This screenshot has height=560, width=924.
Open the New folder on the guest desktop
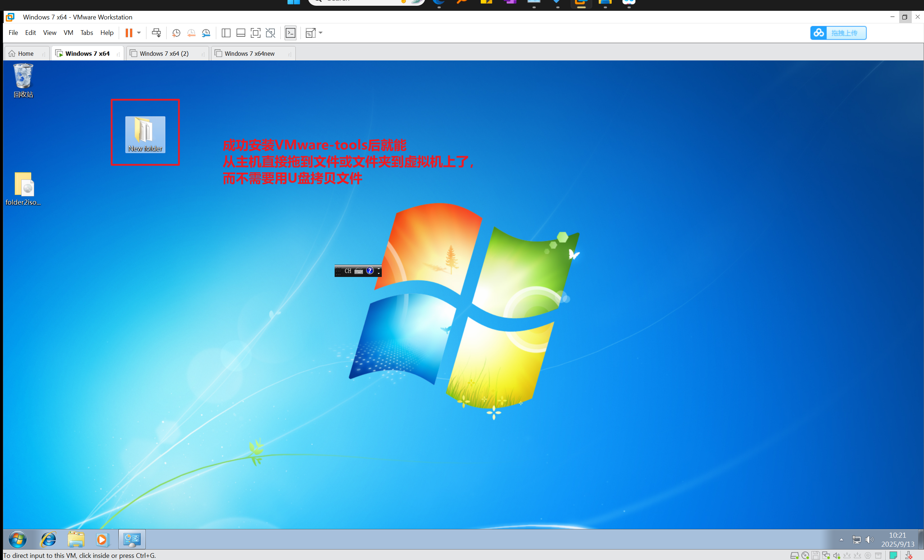pos(145,135)
